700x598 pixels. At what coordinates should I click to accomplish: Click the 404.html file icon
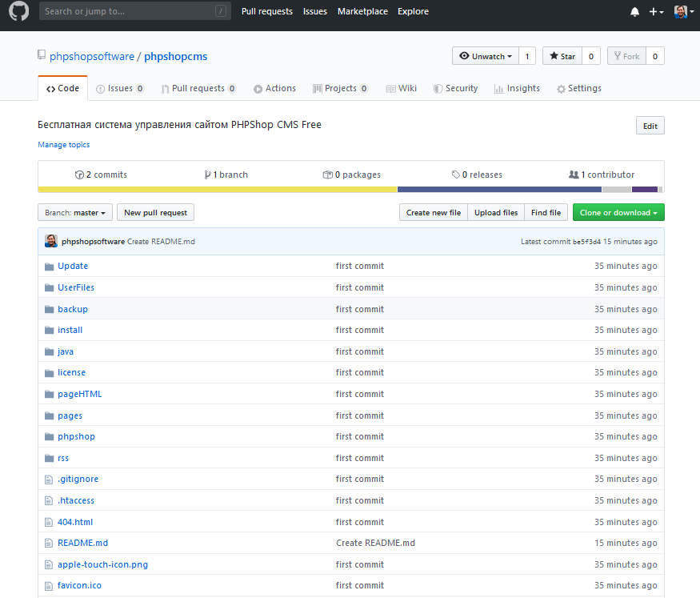click(x=49, y=523)
